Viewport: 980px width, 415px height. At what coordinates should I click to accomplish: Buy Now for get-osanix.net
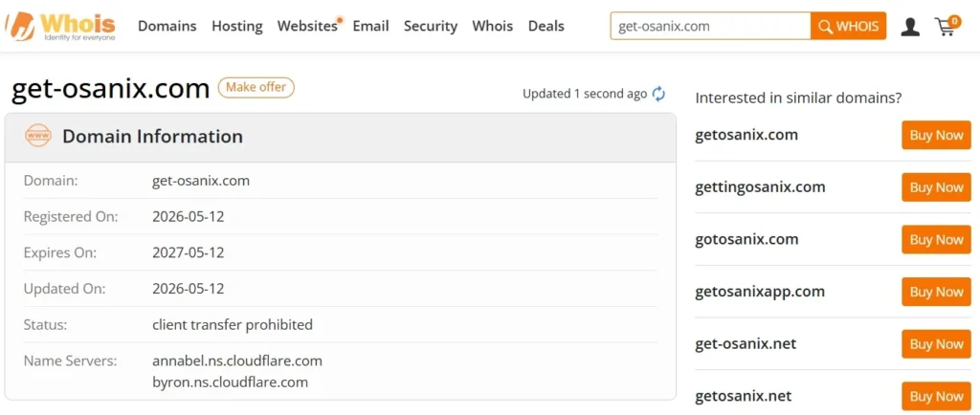tap(936, 344)
